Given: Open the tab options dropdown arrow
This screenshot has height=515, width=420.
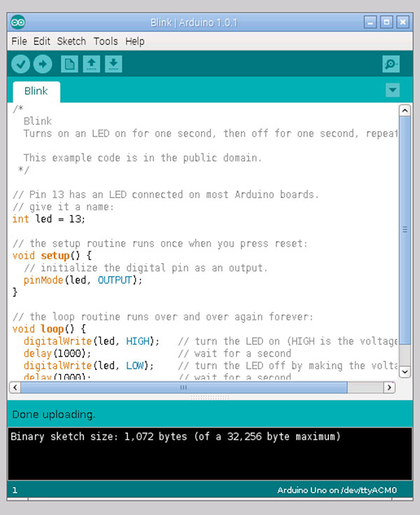Looking at the screenshot, I should point(393,90).
